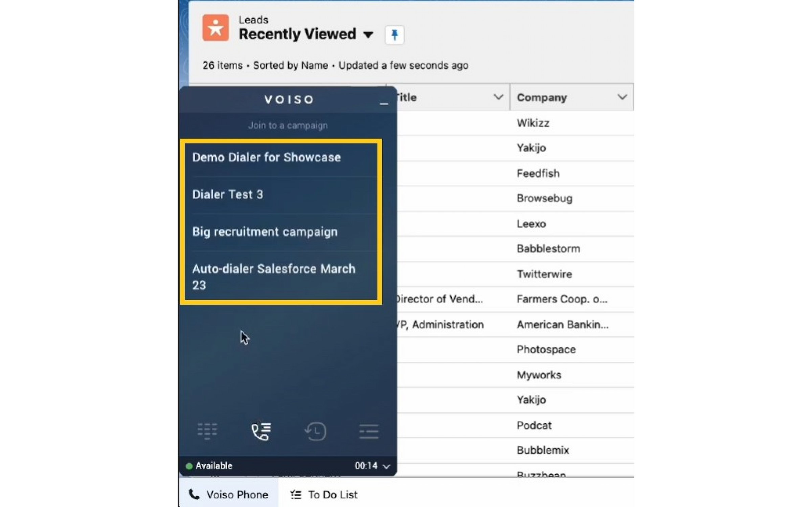Click the Leads object icon
Image resolution: width=812 pixels, height=507 pixels.
point(216,27)
